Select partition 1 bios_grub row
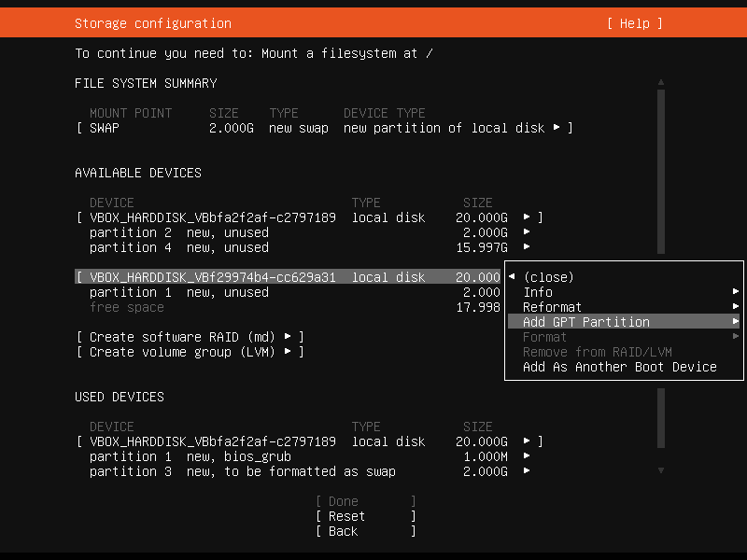Image resolution: width=747 pixels, height=560 pixels. point(309,456)
